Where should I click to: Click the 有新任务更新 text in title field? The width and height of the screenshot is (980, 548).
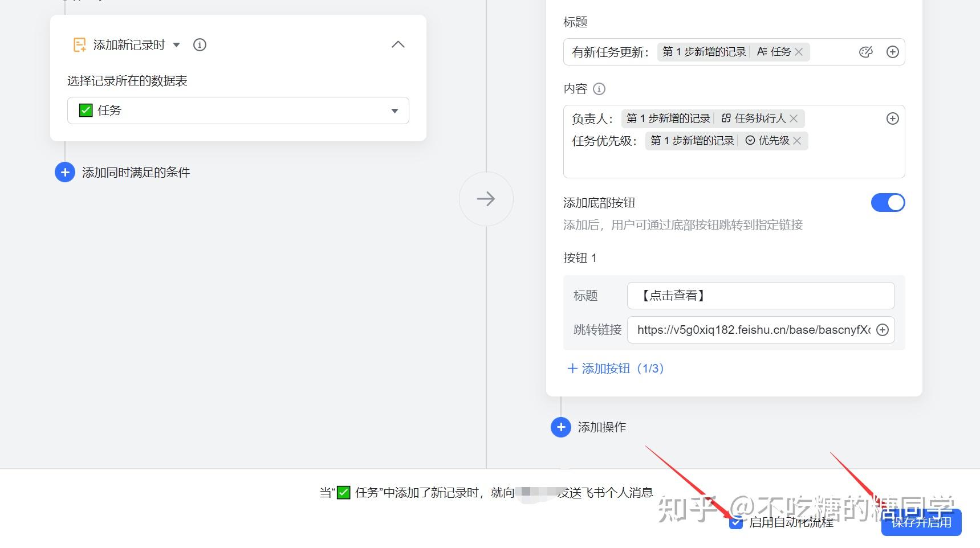[x=610, y=52]
